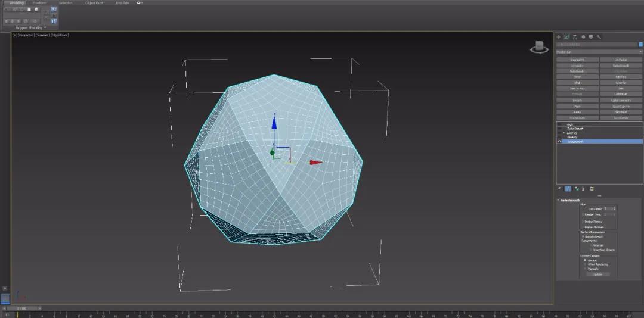Toggle Show End Result below modifier stack
Screen dimensions: 644x318
tap(568, 189)
